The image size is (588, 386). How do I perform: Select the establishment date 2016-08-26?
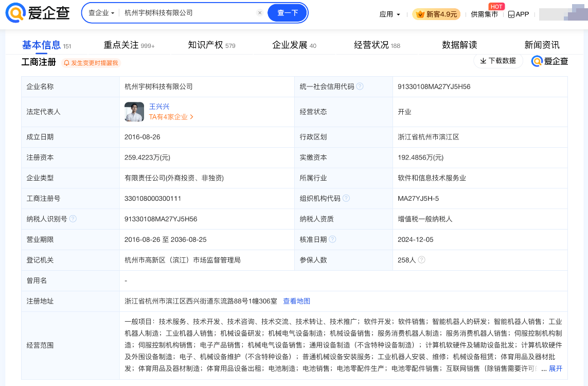(x=142, y=137)
